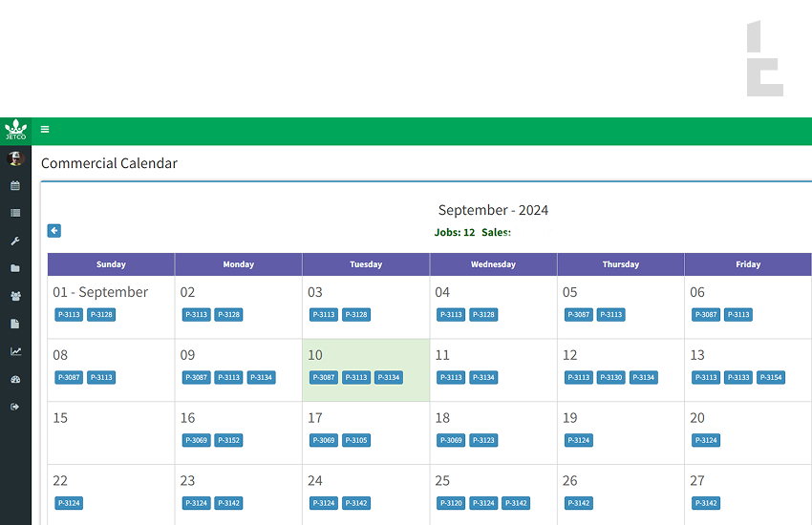Click the empty Sunday 15 calendar cell
Viewport: 812px width, 525px height.
coord(111,439)
